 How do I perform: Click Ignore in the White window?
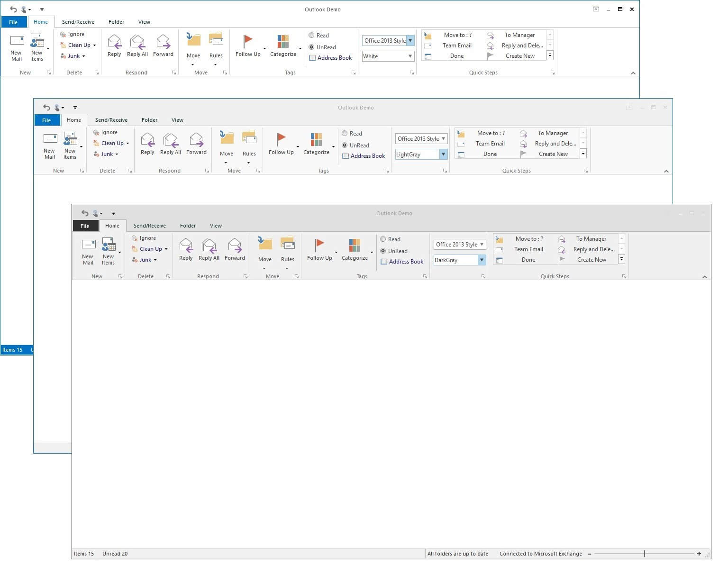click(x=72, y=35)
